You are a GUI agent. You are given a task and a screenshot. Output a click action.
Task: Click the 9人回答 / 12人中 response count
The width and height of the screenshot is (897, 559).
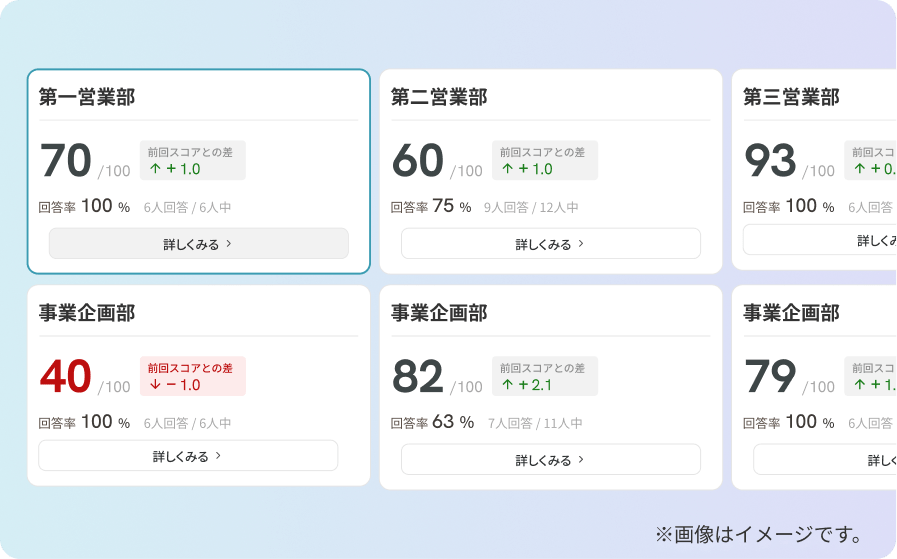coord(531,208)
